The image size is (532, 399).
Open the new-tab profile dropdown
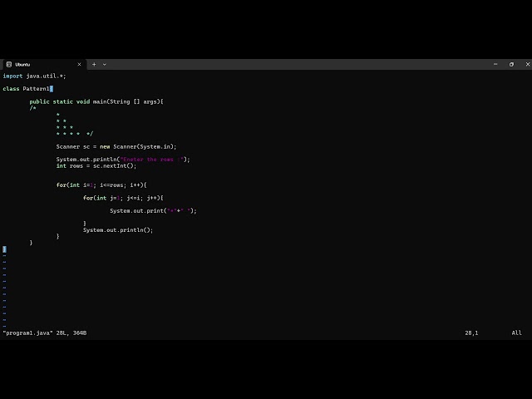tap(105, 65)
